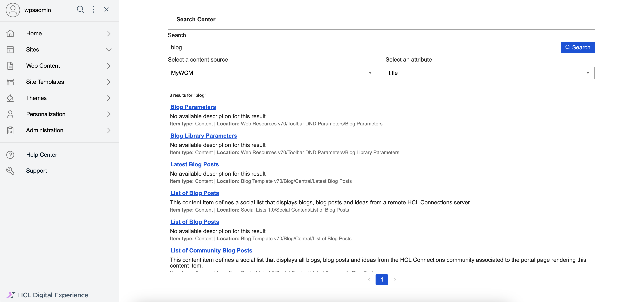
Task: Click the search text field containing blog
Action: pyautogui.click(x=362, y=47)
